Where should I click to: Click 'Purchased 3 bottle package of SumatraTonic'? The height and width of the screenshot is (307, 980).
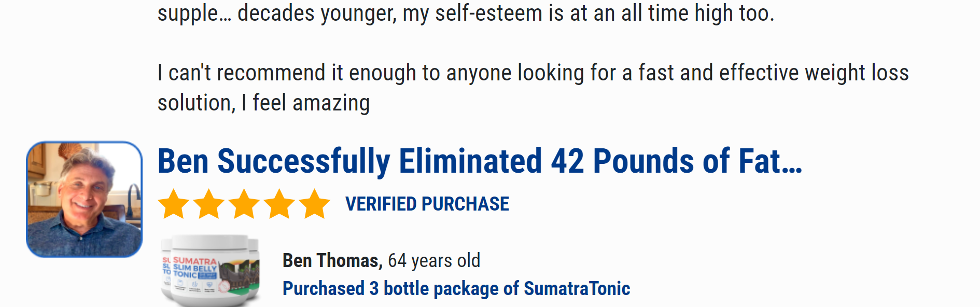(x=456, y=288)
